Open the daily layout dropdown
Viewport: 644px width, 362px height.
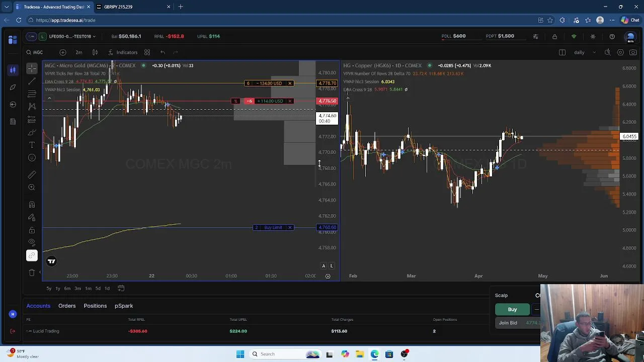point(586,52)
